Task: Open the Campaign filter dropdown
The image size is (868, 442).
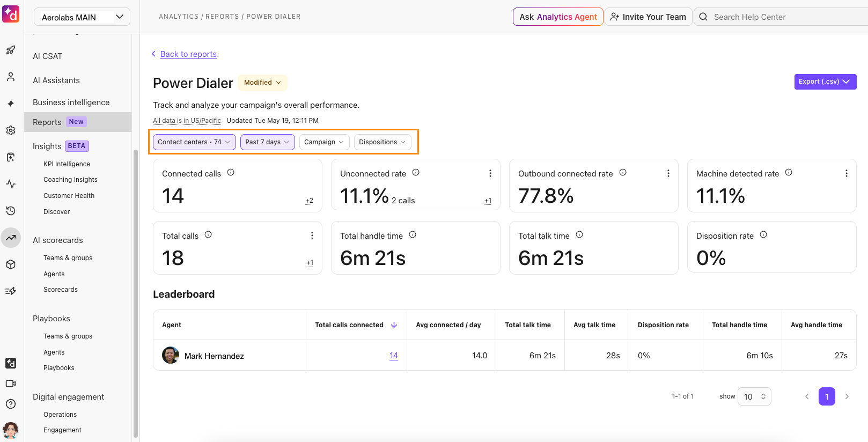Action: [x=324, y=142]
